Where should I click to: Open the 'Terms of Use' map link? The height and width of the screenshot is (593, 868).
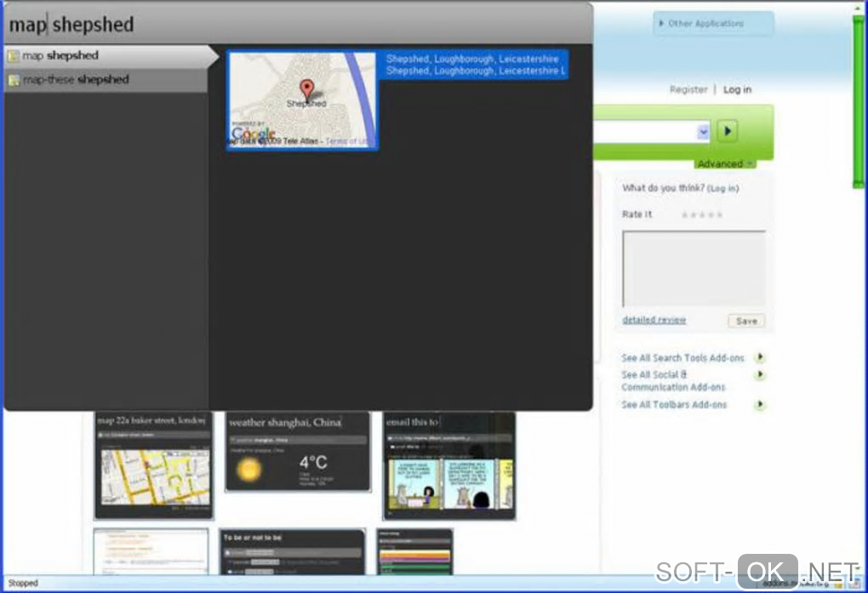(x=346, y=142)
